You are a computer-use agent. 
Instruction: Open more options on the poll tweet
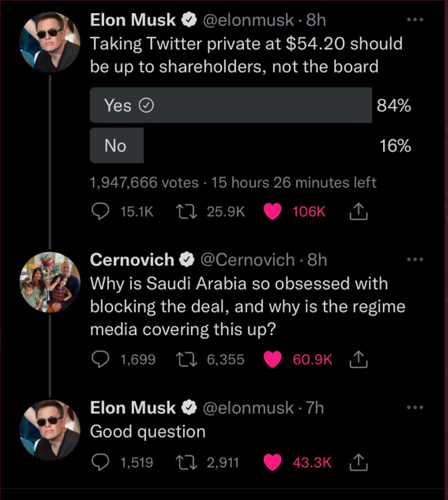[414, 20]
